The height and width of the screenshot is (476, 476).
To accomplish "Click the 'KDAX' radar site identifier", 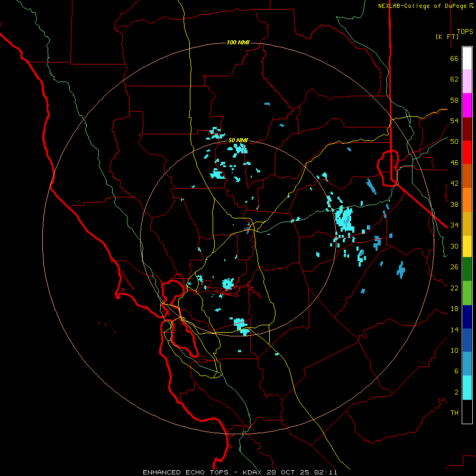I will [252, 472].
